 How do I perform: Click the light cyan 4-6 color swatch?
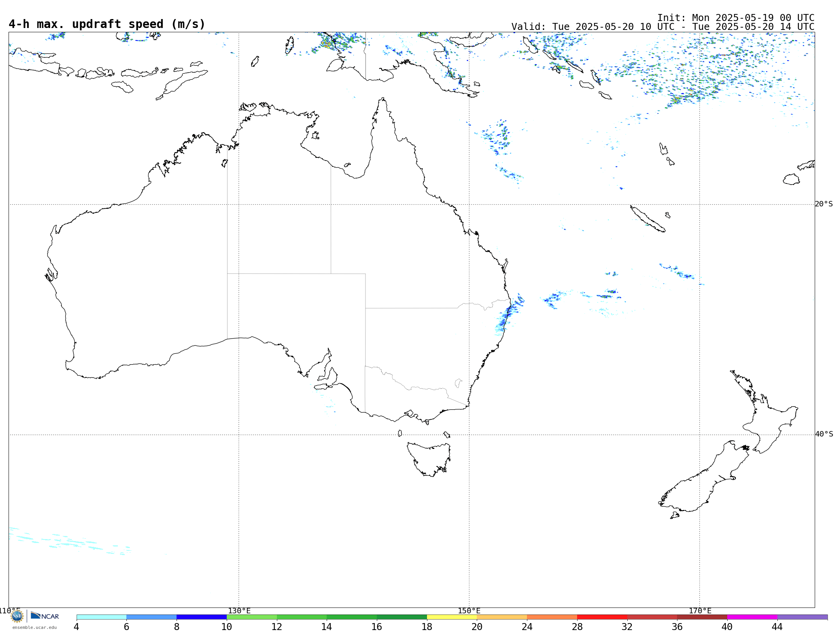tap(101, 617)
